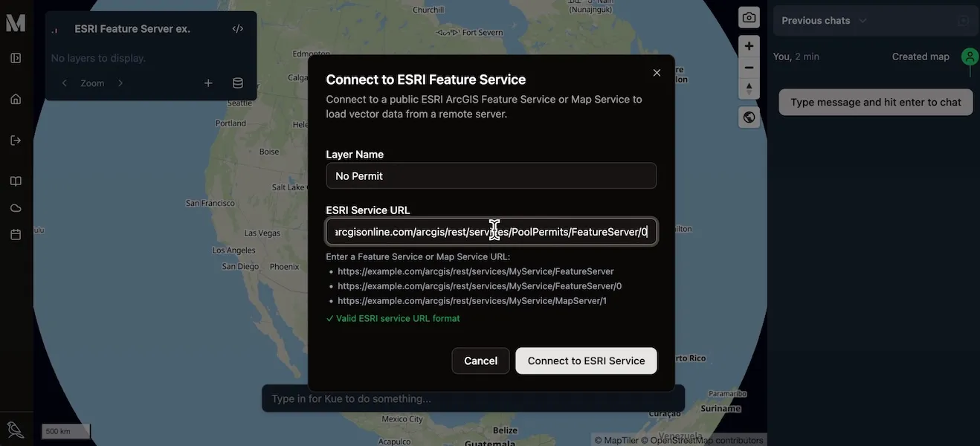The width and height of the screenshot is (980, 446).
Task: Click the green user avatar in chat
Action: pos(970,56)
